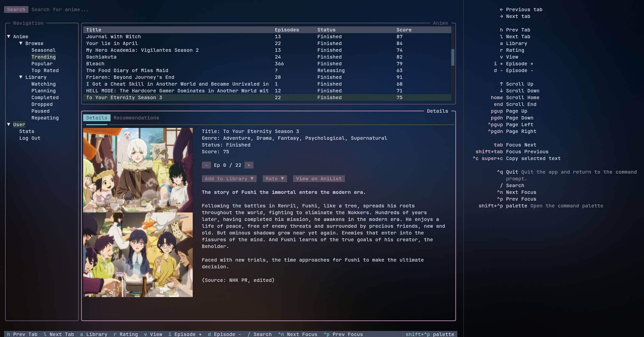
Task: View your Watching library
Action: (43, 84)
